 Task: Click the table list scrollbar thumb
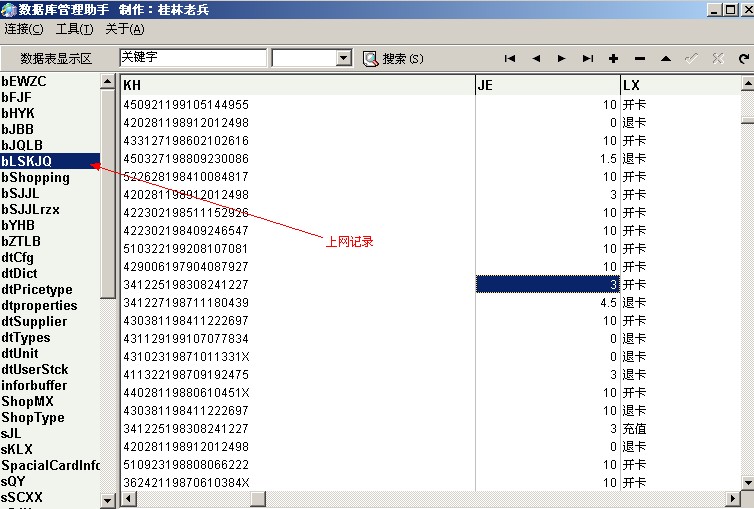coord(108,193)
